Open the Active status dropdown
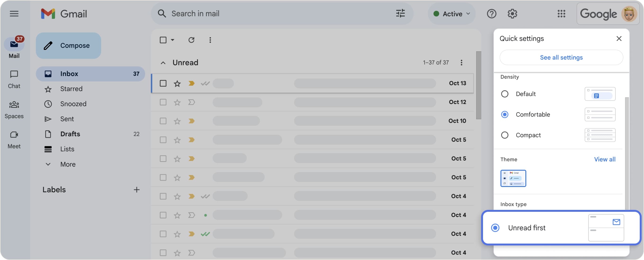The image size is (644, 260). (452, 14)
